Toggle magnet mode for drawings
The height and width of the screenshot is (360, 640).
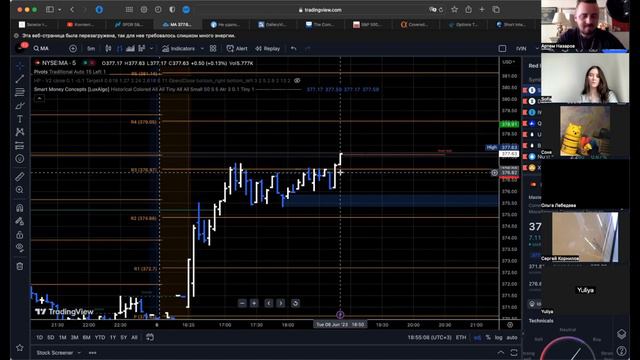20,208
